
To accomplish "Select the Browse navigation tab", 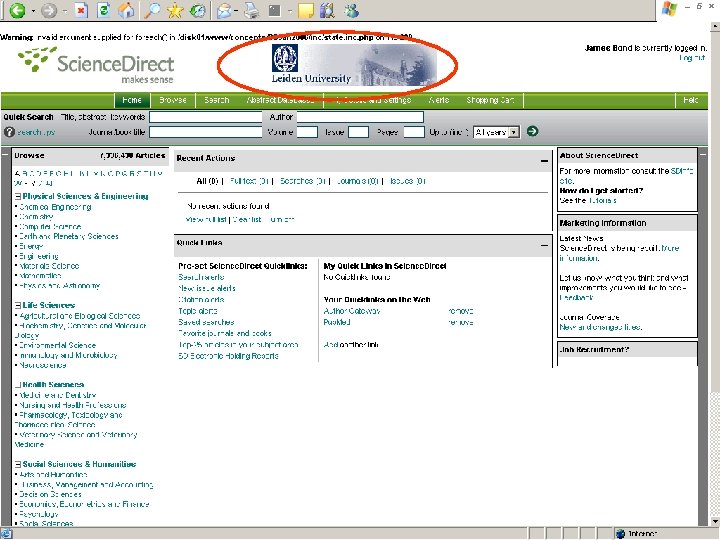I will (173, 100).
